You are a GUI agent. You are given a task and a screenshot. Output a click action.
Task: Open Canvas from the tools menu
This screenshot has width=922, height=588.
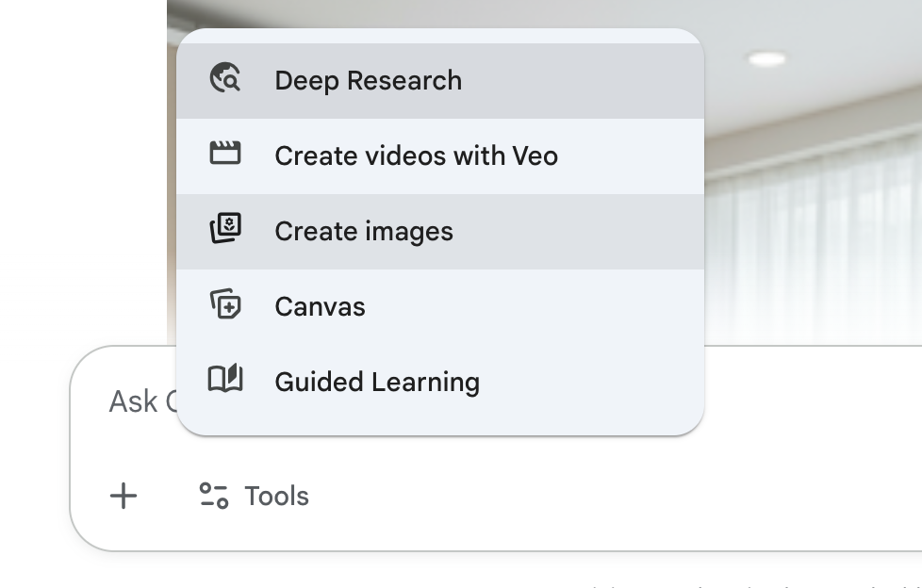coord(320,307)
